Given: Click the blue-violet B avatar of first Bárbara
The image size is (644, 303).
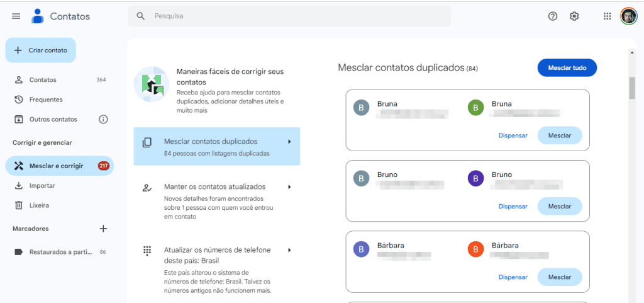Looking at the screenshot, I should (x=361, y=249).
